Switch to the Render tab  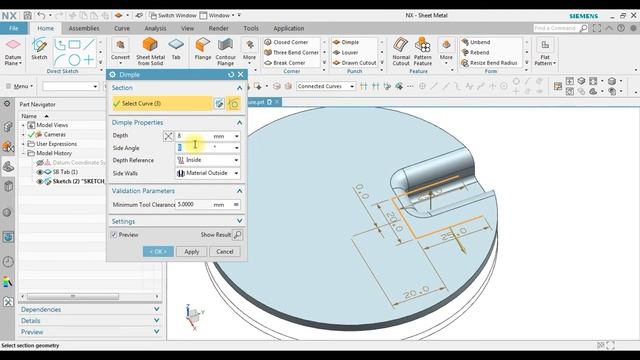tap(218, 28)
